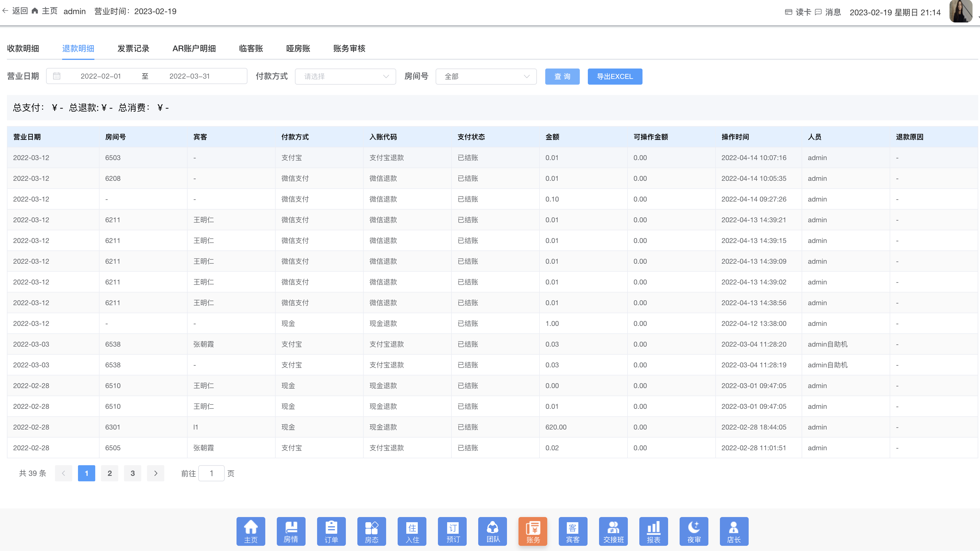This screenshot has width=980, height=551.
Task: Open the 入住 check-in dock icon
Action: tap(412, 531)
